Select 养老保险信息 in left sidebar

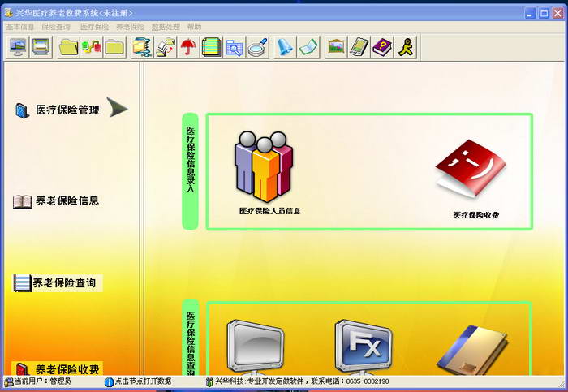(65, 201)
